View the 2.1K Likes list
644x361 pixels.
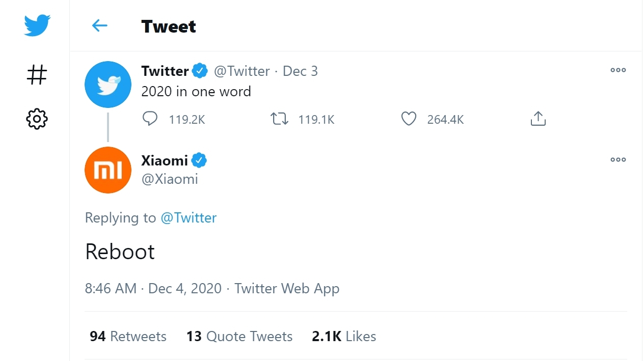coord(344,337)
